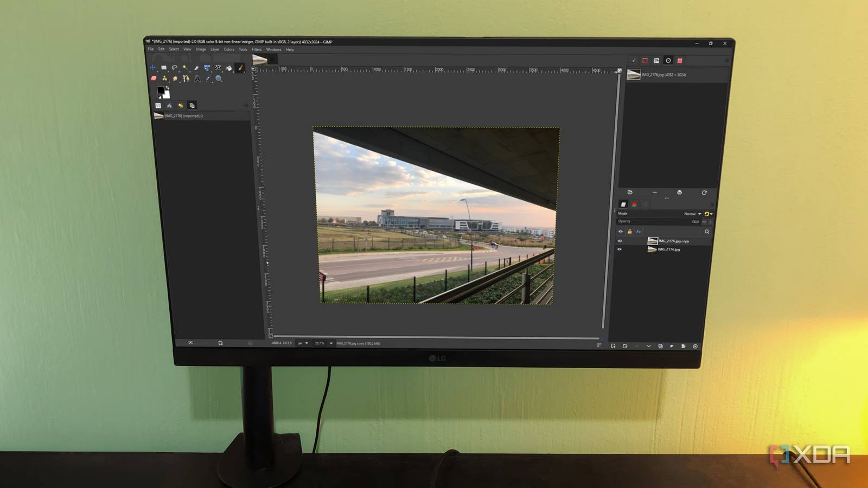Select the Warp Transform tool

[218, 68]
